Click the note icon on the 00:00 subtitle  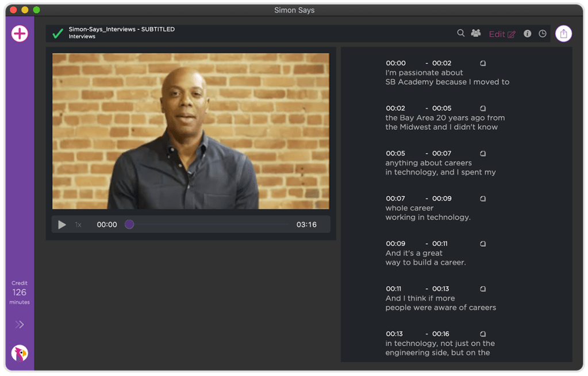tap(482, 63)
